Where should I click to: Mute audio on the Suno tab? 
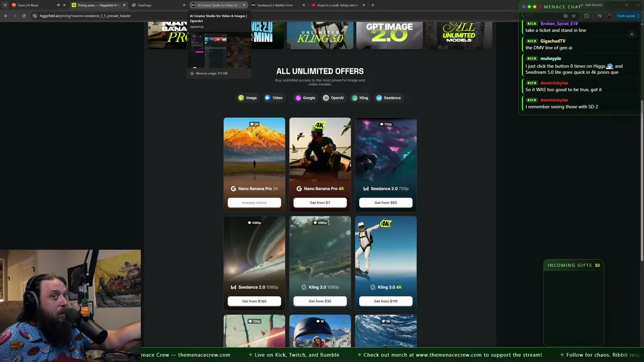[58, 5]
